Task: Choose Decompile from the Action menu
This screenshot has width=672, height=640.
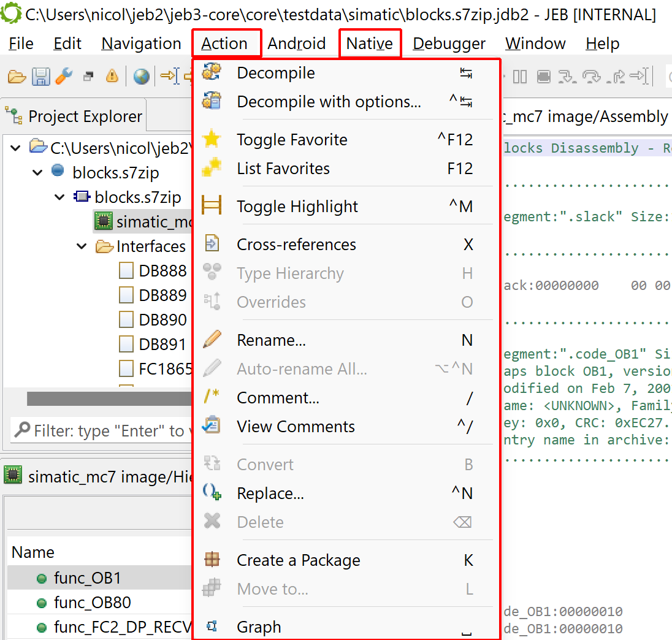Action: pos(346,73)
